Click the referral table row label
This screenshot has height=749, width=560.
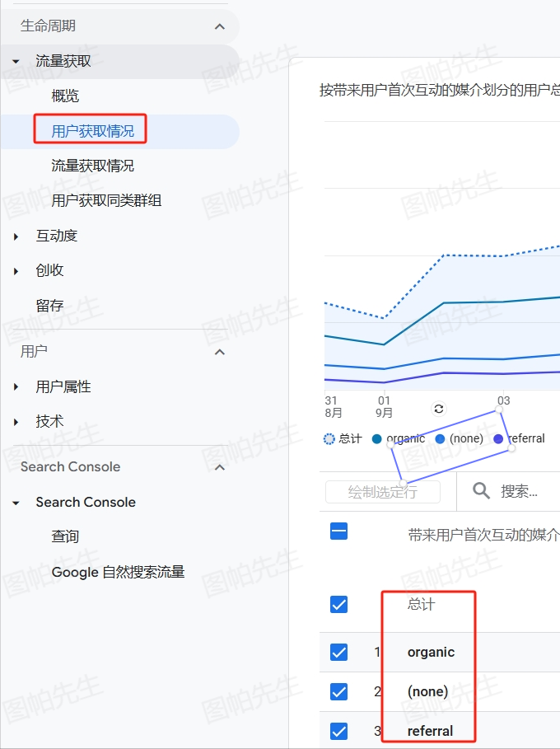(x=430, y=731)
